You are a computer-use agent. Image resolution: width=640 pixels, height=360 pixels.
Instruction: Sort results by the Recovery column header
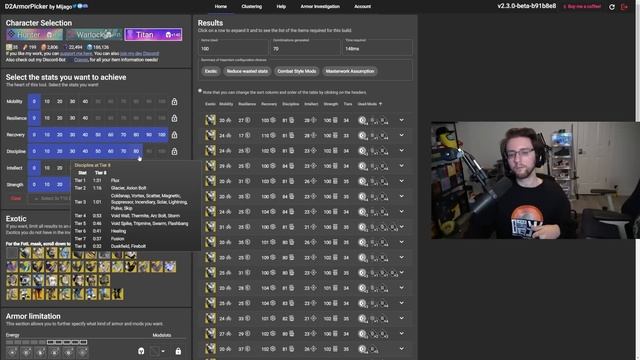pos(269,104)
